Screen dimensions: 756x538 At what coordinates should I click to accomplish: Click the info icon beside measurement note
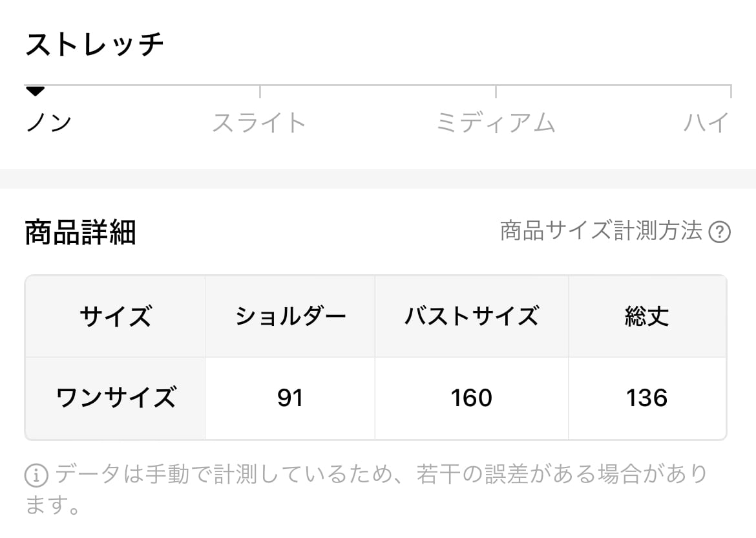pos(36,477)
